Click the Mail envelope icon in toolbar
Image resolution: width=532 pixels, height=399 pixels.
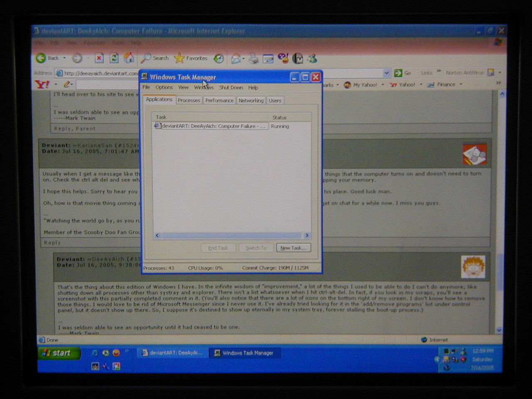236,59
